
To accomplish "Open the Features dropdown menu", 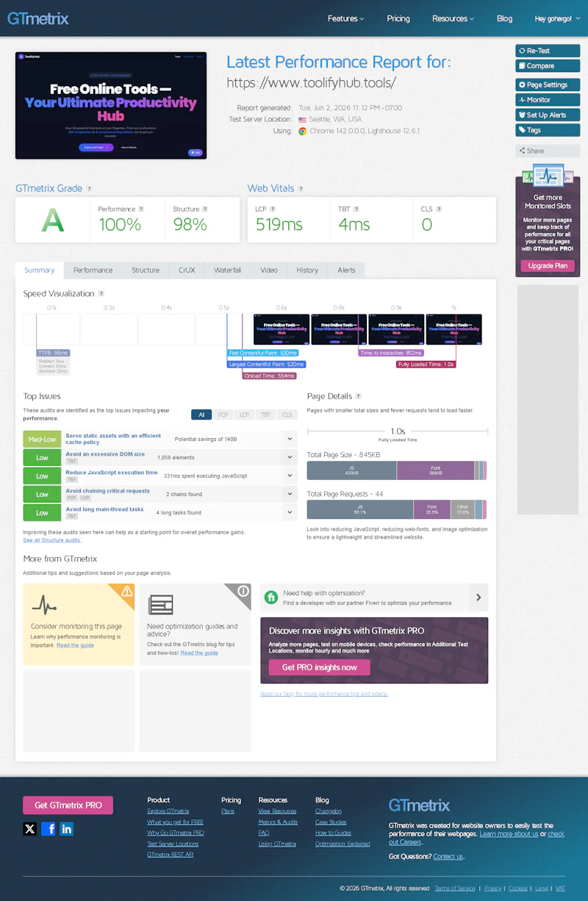I will click(346, 18).
